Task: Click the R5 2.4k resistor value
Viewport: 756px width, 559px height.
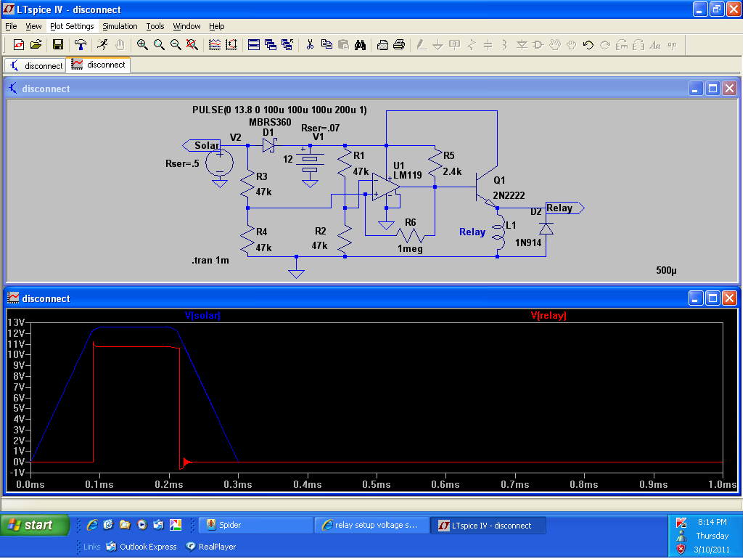Action: (452, 172)
